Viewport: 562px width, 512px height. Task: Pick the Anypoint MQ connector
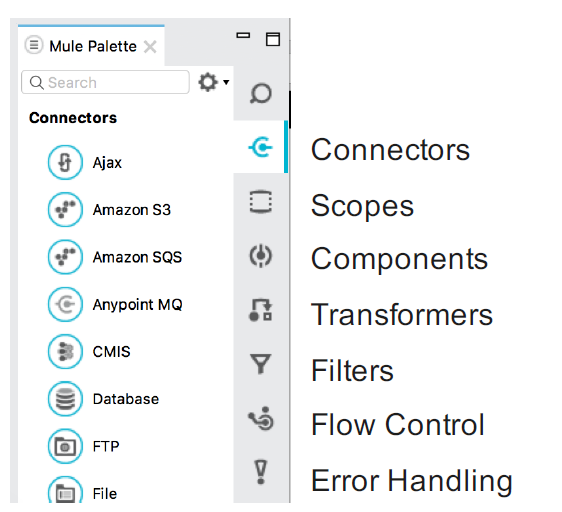(x=115, y=304)
